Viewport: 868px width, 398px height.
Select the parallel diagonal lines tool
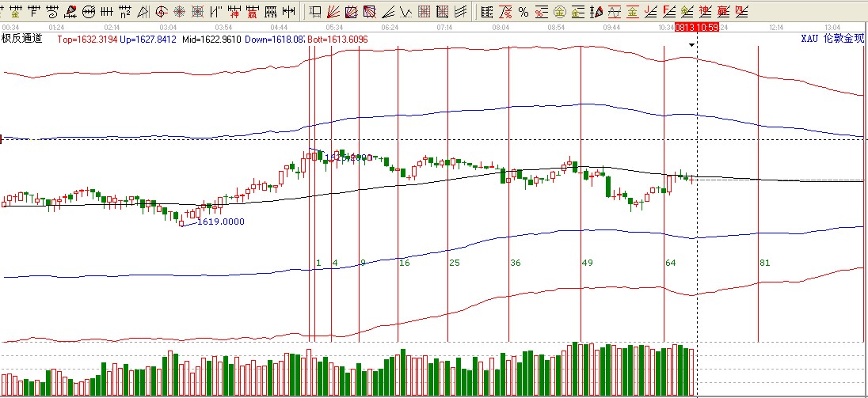click(460, 12)
